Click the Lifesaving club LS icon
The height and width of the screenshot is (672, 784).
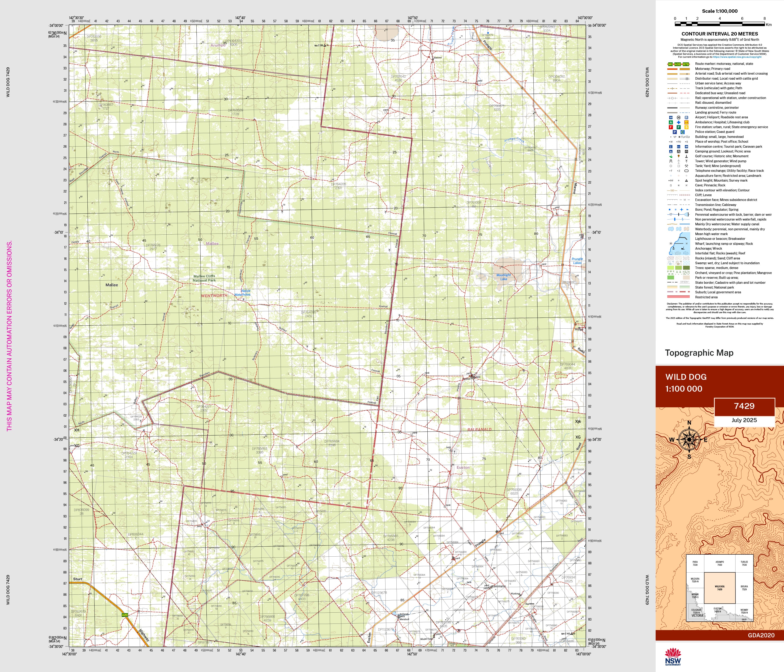[686, 122]
